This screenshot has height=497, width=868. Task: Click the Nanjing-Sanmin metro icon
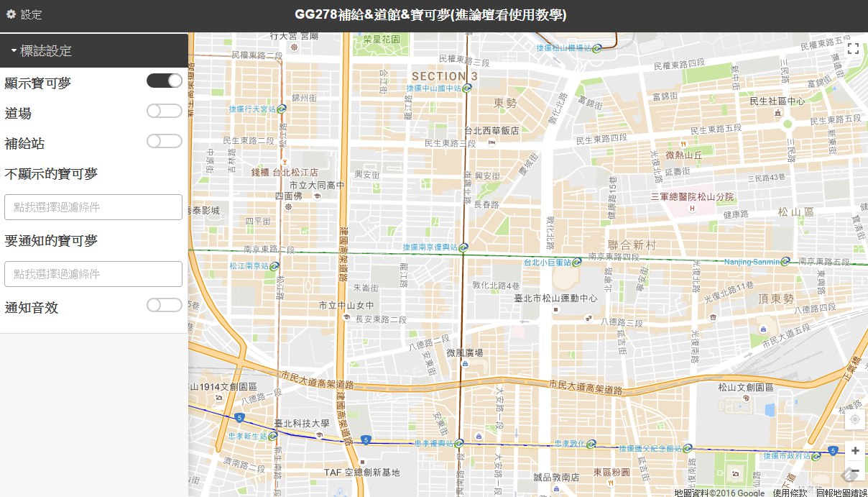[785, 261]
